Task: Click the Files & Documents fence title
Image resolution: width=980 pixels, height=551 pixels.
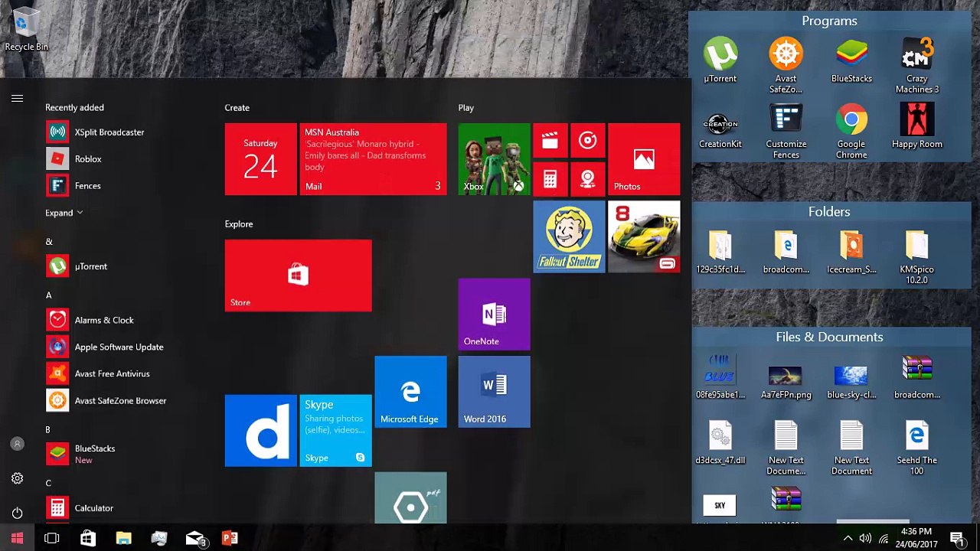Action: click(829, 337)
